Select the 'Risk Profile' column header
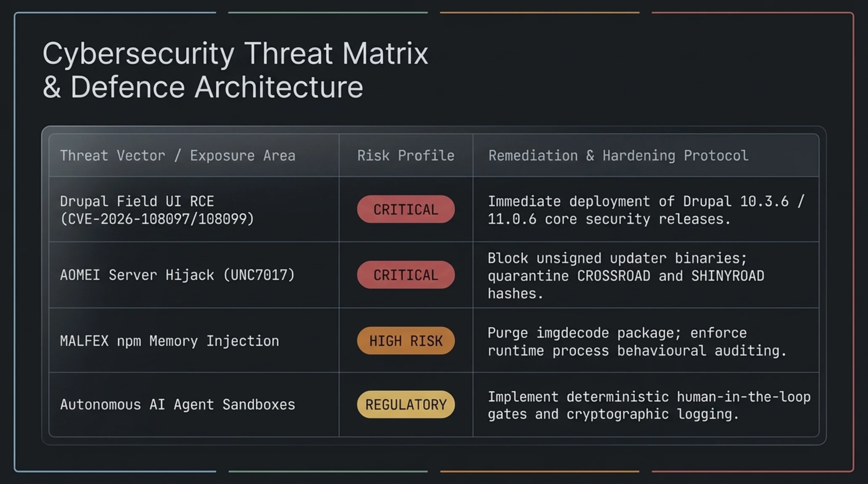The height and width of the screenshot is (484, 868). pyautogui.click(x=406, y=156)
